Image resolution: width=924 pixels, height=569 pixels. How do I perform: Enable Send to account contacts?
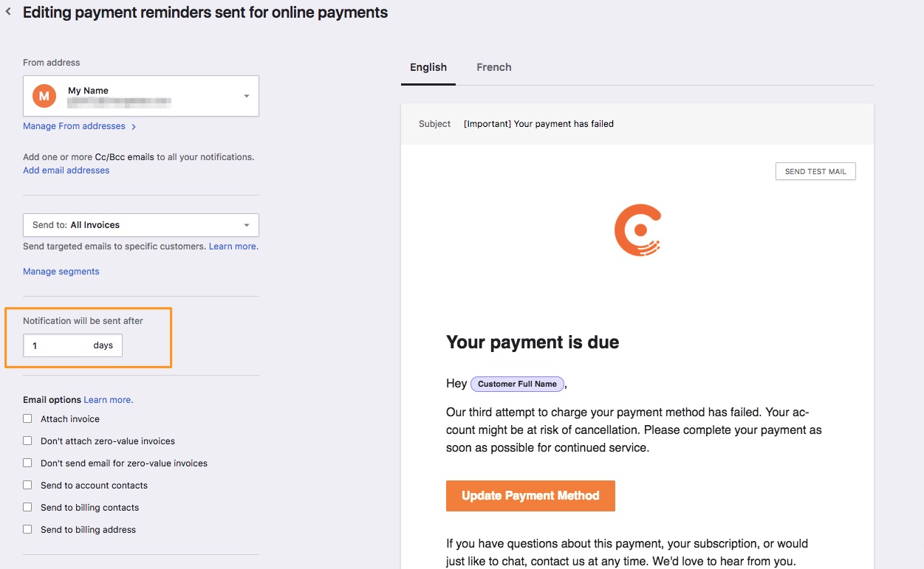tap(27, 485)
